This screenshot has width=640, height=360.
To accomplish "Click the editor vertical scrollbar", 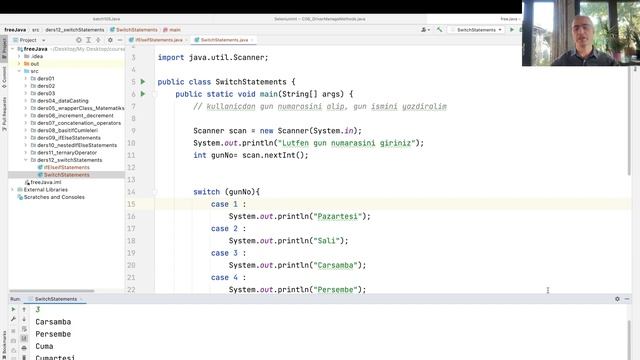I will [x=630, y=122].
